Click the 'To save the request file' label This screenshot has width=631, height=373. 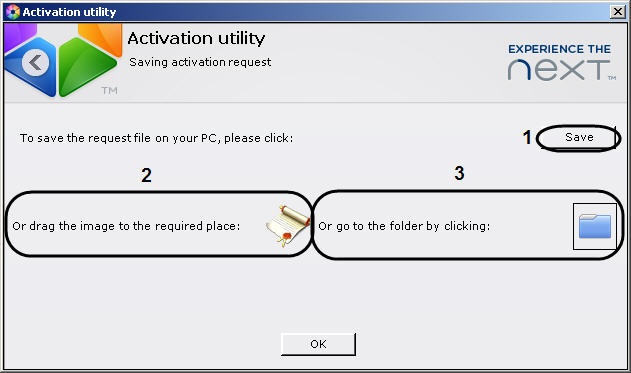point(157,138)
